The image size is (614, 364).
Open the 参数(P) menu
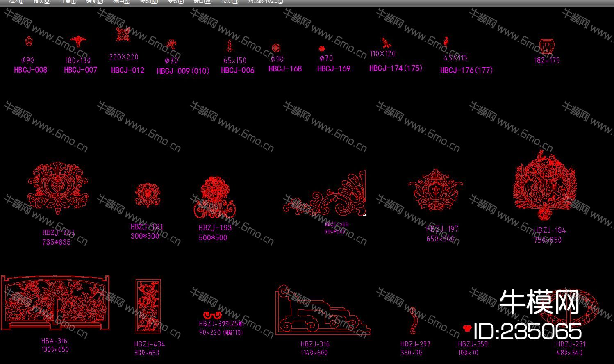tap(176, 2)
